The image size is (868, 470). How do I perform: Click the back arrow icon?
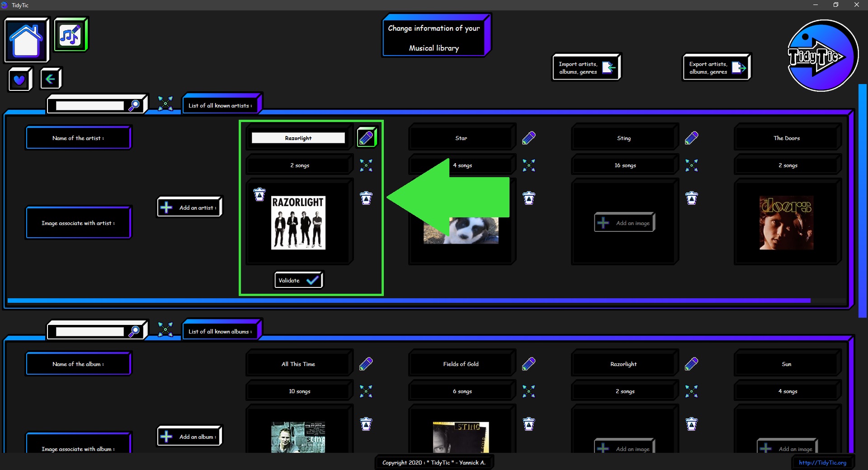click(x=51, y=79)
